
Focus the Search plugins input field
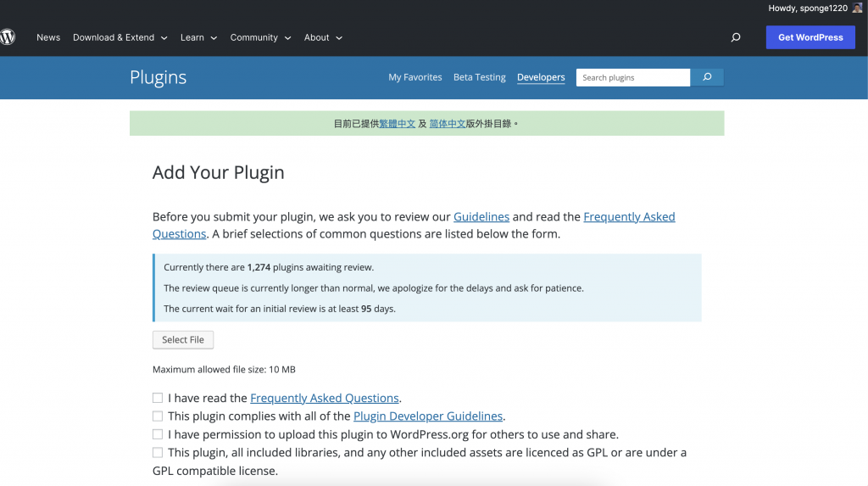(x=633, y=77)
